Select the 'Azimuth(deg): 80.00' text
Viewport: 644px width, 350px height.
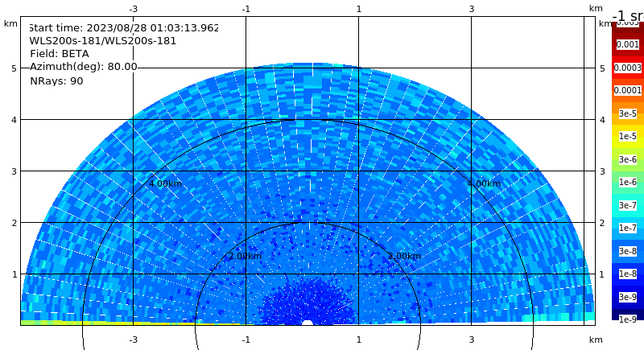[x=84, y=67]
